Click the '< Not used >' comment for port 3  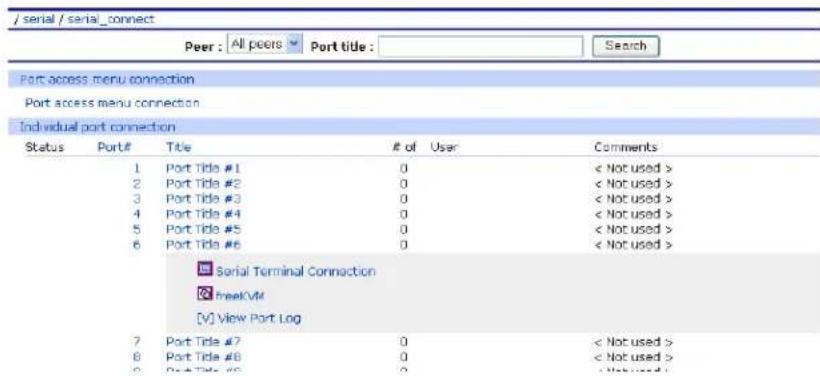633,199
